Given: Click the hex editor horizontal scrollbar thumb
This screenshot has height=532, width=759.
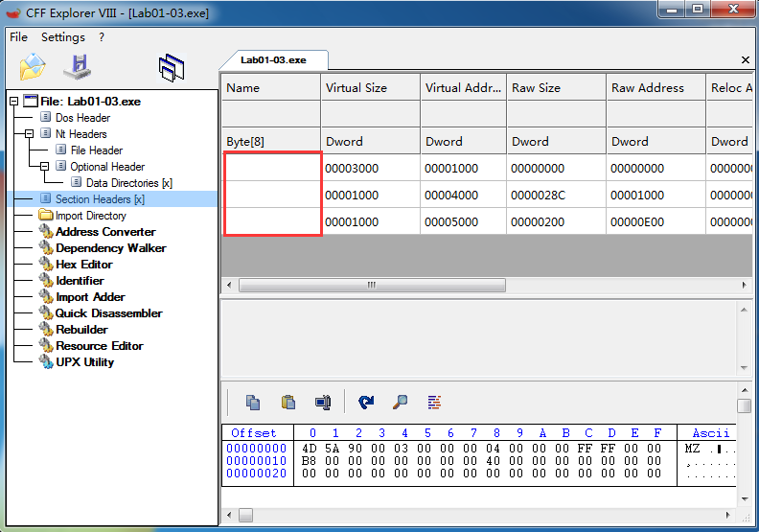Looking at the screenshot, I should coord(246,515).
